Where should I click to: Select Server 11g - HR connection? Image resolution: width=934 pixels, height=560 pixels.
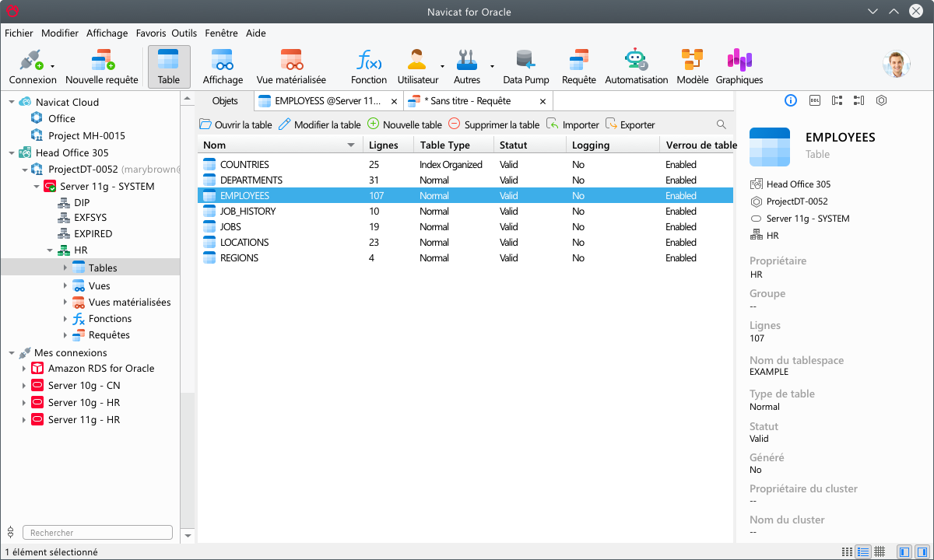click(84, 420)
